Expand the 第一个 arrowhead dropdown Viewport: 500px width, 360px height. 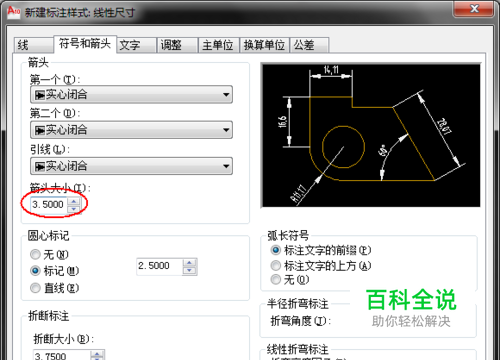(131, 95)
